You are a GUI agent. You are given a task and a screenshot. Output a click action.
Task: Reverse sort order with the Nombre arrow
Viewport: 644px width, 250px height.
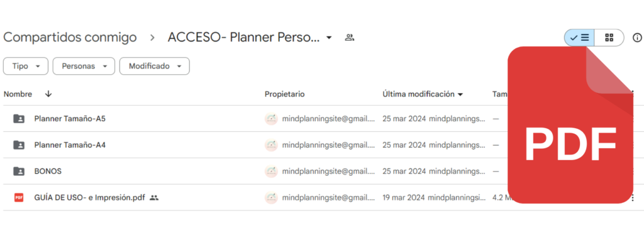(x=48, y=94)
